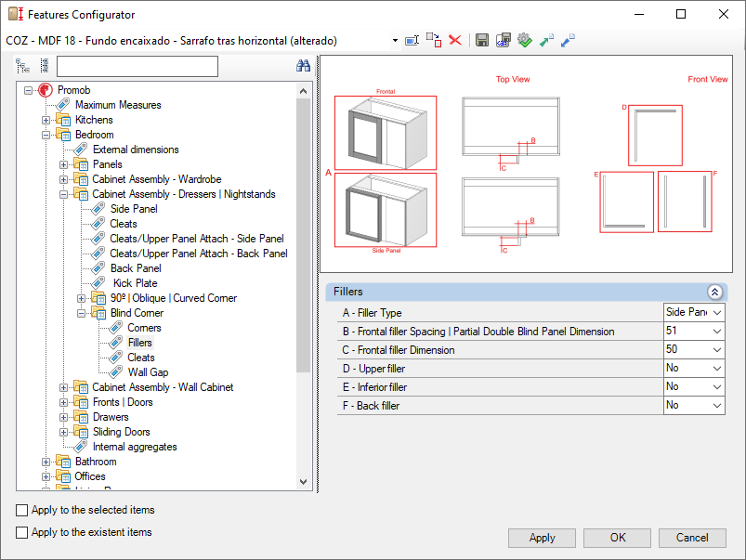Expand Cabinet Assembly - Wall Cabinet folder

63,387
